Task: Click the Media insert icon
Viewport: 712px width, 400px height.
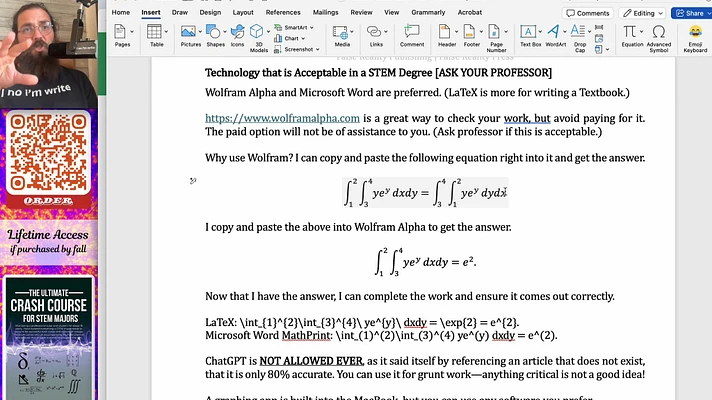Action: [x=340, y=32]
